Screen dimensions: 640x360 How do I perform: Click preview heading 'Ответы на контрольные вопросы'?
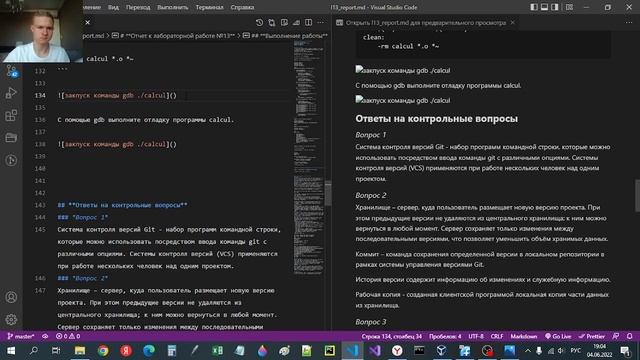point(436,118)
